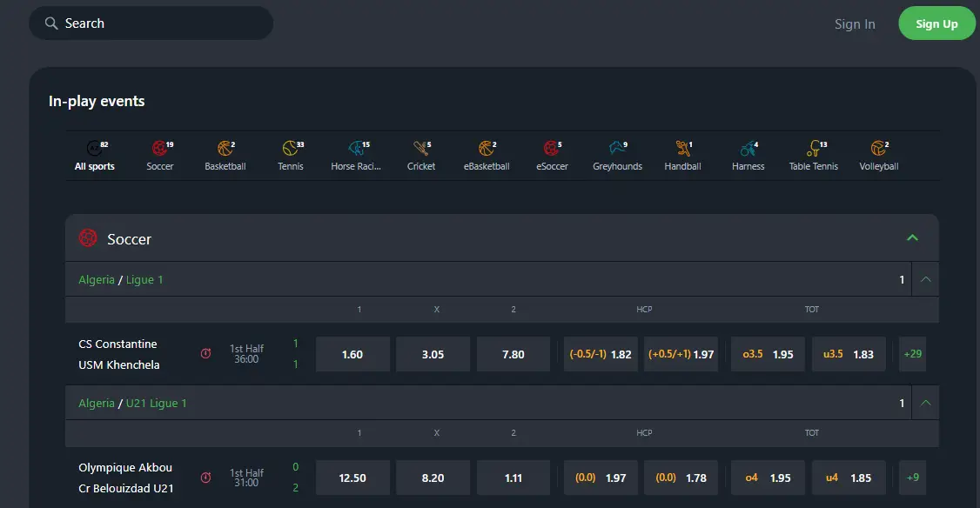Open the Algeria link in Ligue 1 header
Screen dimensions: 980x508
tap(97, 280)
